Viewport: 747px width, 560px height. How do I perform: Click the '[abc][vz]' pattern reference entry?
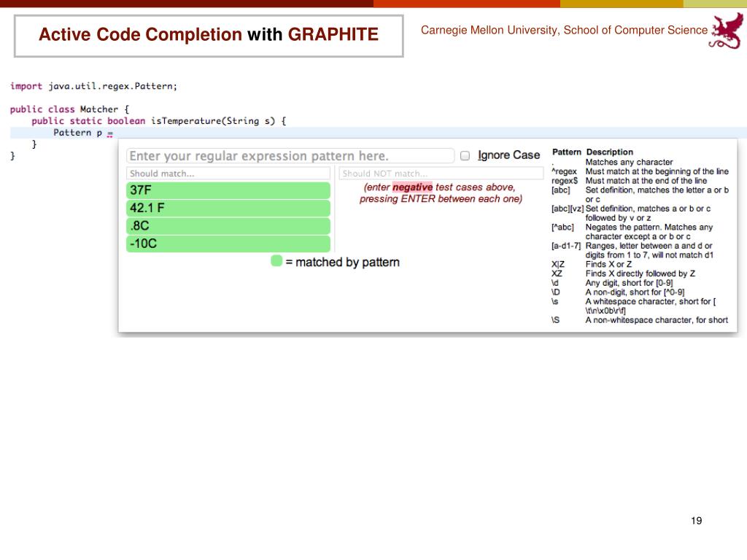pyautogui.click(x=631, y=213)
